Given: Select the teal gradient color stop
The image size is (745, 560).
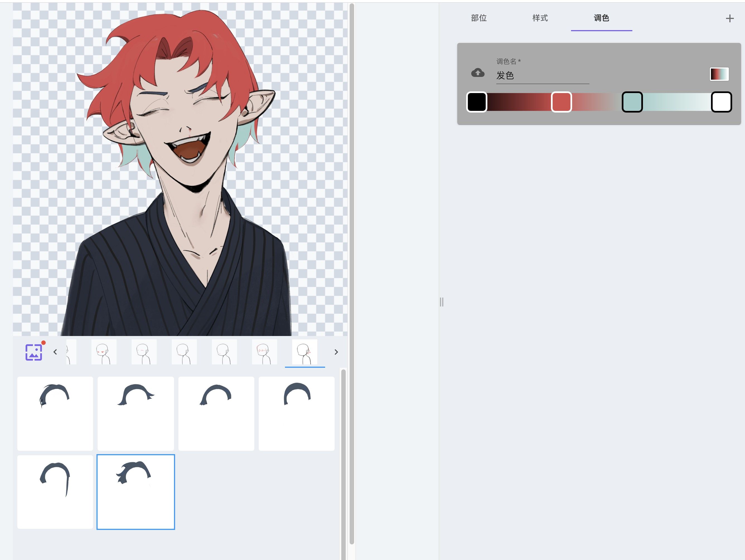Looking at the screenshot, I should pos(632,102).
